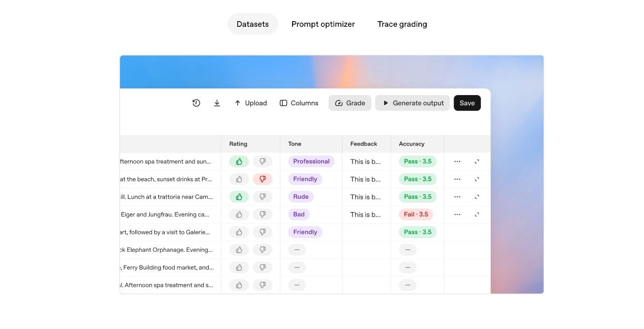644x329 pixels.
Task: Click the history clock icon in toolbar
Action: (196, 103)
